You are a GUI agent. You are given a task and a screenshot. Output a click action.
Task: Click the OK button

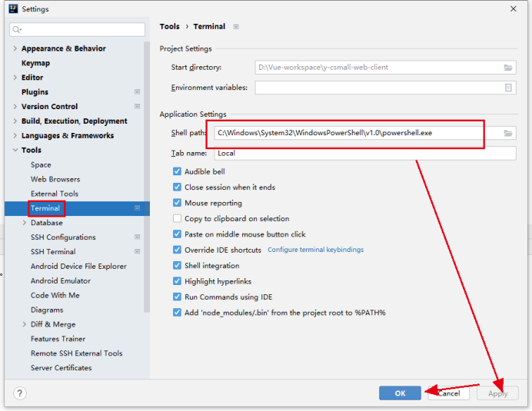coord(400,393)
